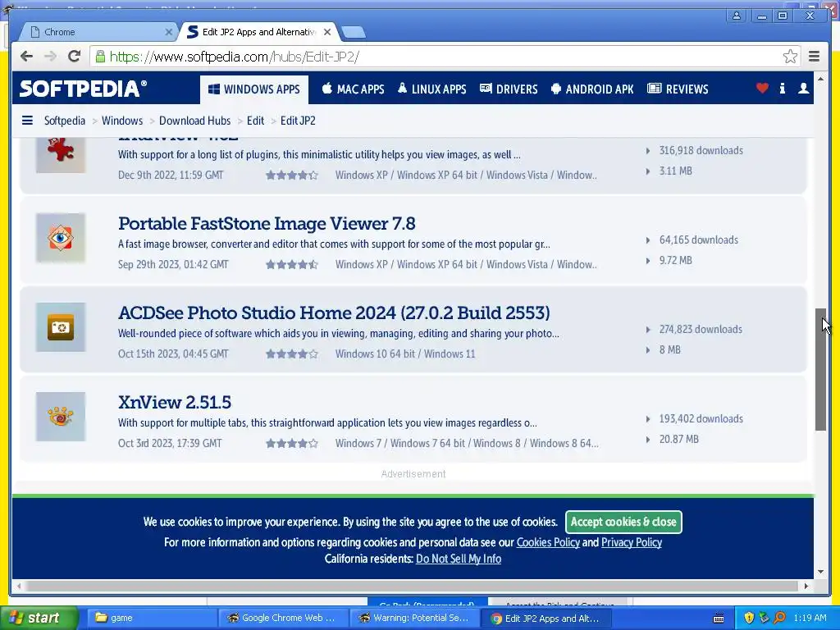Click the forward navigation arrow
Image resolution: width=840 pixels, height=630 pixels.
(50, 57)
